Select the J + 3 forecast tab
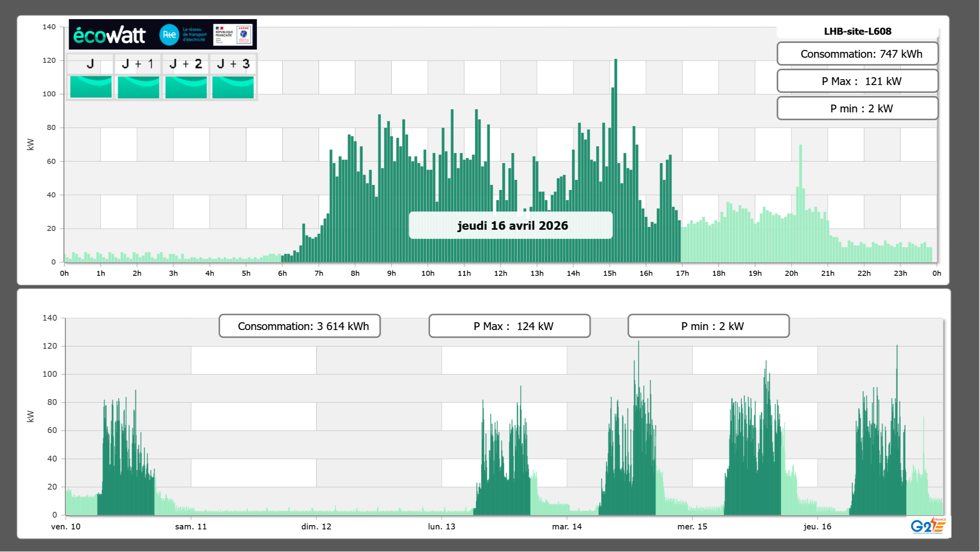Image resolution: width=980 pixels, height=552 pixels. 233,64
